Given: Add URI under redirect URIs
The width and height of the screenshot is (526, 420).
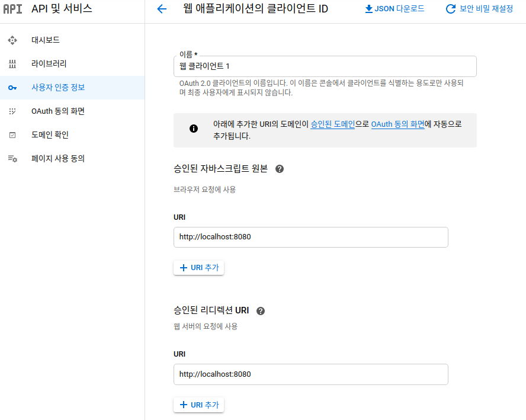Looking at the screenshot, I should [x=199, y=405].
